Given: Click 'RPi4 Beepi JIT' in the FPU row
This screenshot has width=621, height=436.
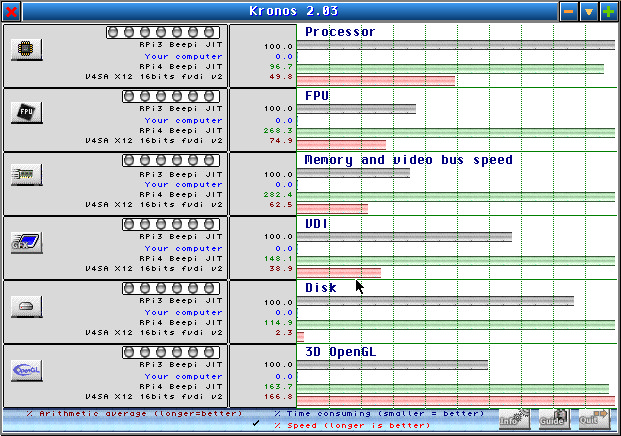Looking at the screenshot, I should (x=181, y=131).
